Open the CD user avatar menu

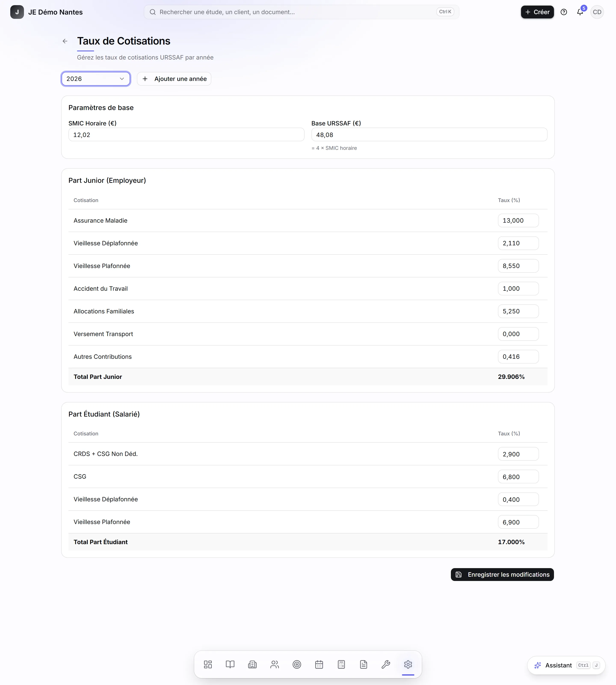[x=597, y=12]
